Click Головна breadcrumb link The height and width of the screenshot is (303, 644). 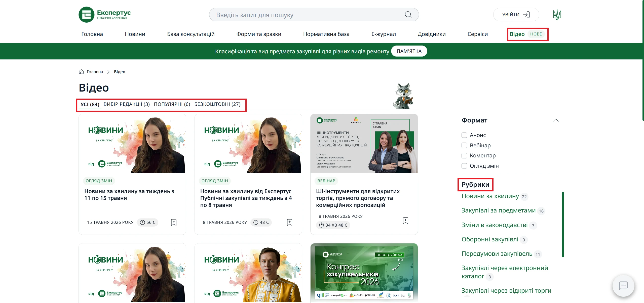point(95,72)
